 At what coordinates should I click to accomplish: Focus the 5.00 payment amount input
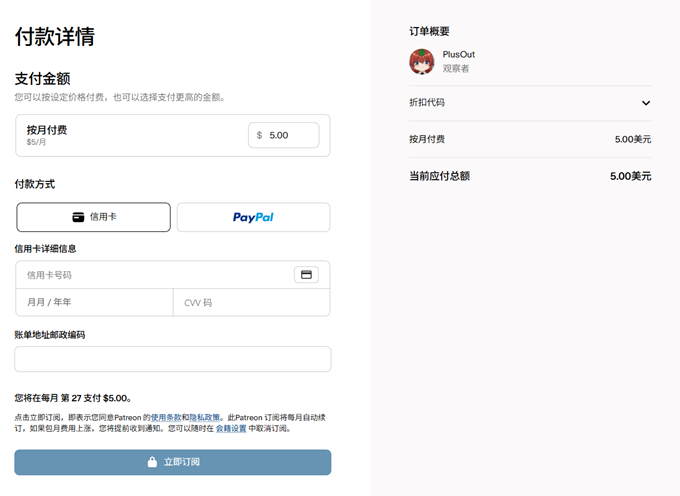click(x=290, y=135)
